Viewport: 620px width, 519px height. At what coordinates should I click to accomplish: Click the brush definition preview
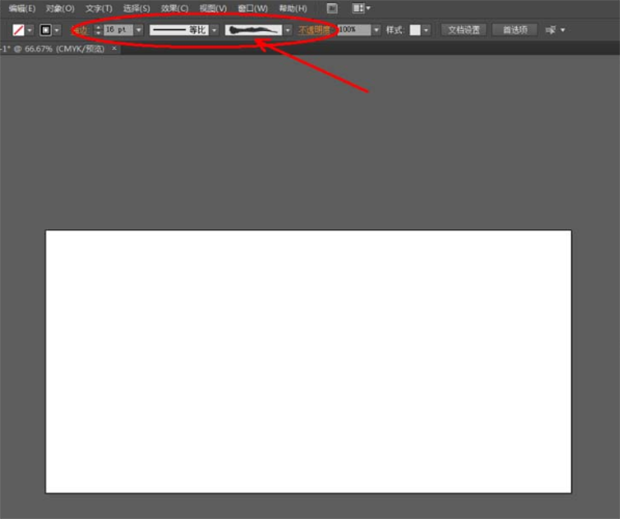pyautogui.click(x=253, y=30)
